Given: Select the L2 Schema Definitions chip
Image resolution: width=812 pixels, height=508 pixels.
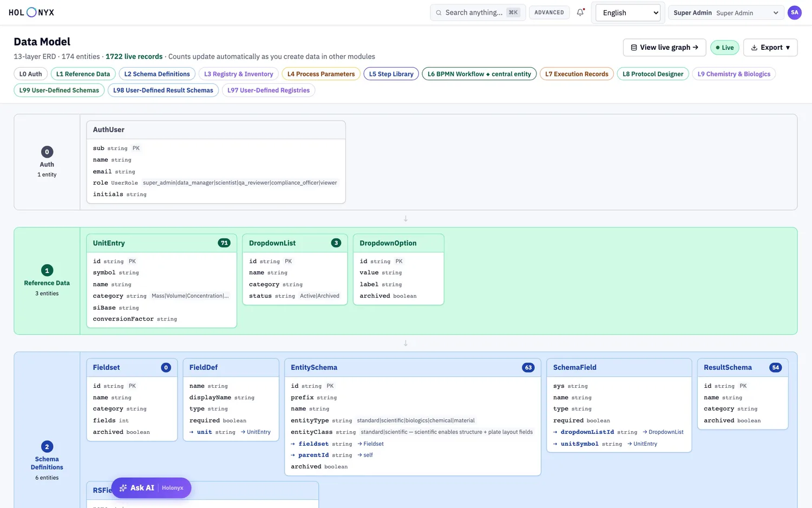Looking at the screenshot, I should tap(157, 74).
